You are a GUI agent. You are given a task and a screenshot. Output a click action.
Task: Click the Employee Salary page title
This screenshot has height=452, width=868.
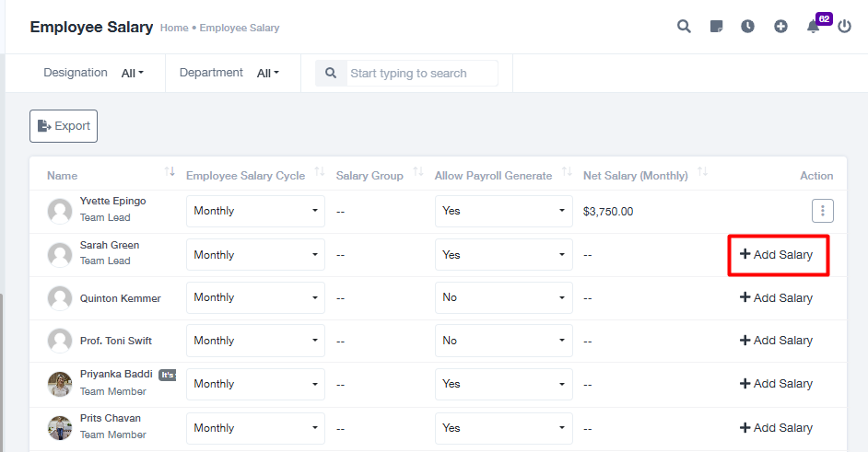[x=91, y=27]
